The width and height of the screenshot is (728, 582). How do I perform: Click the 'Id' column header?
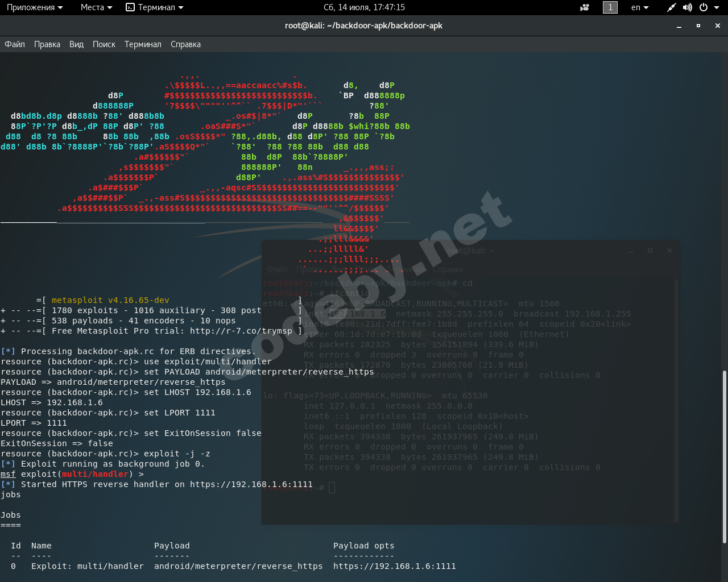(x=16, y=546)
